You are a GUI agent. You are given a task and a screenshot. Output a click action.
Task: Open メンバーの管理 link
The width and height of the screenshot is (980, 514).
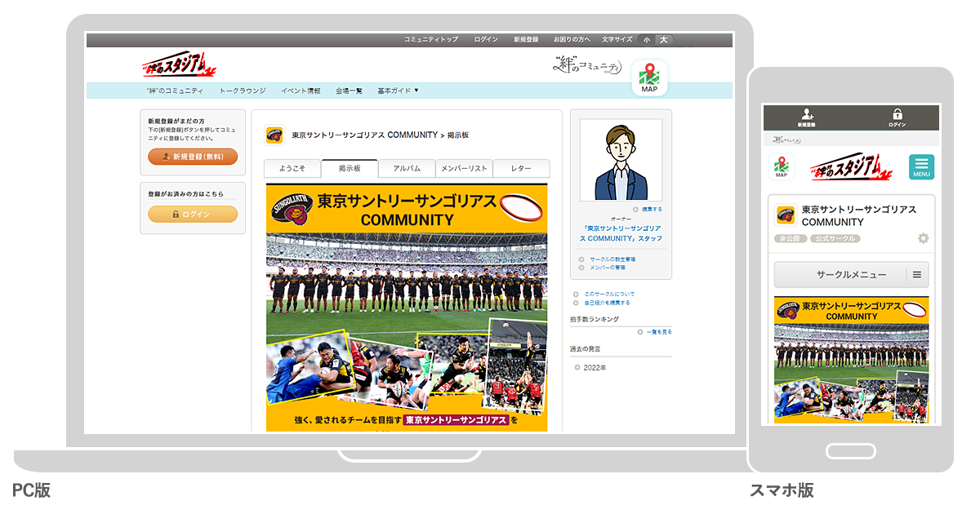tap(608, 268)
